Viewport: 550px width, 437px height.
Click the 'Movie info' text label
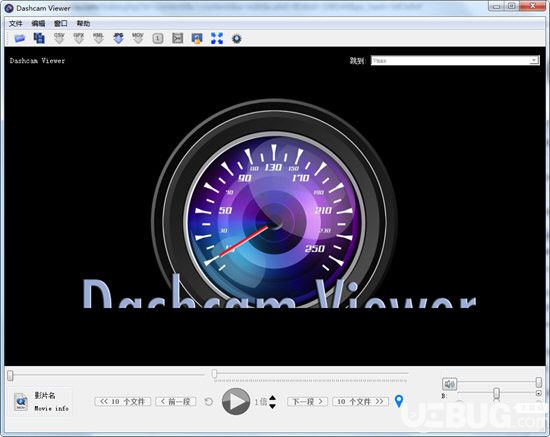(52, 409)
